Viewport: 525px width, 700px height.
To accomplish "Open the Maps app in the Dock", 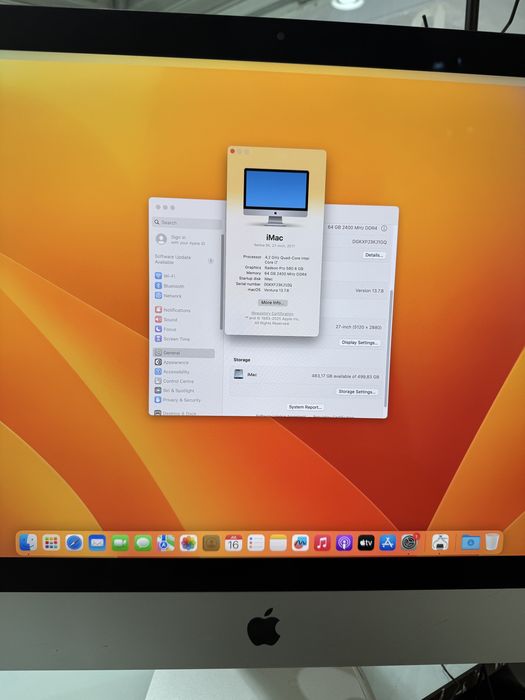I will point(166,543).
